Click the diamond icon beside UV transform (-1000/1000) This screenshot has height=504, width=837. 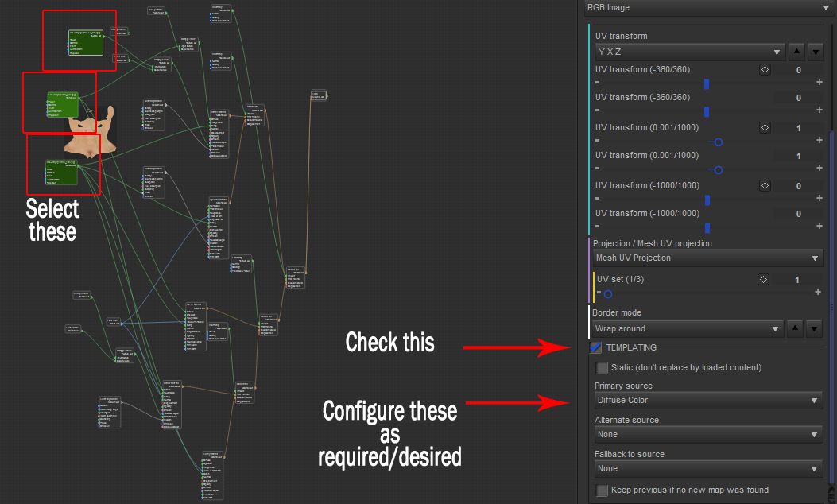pos(765,186)
